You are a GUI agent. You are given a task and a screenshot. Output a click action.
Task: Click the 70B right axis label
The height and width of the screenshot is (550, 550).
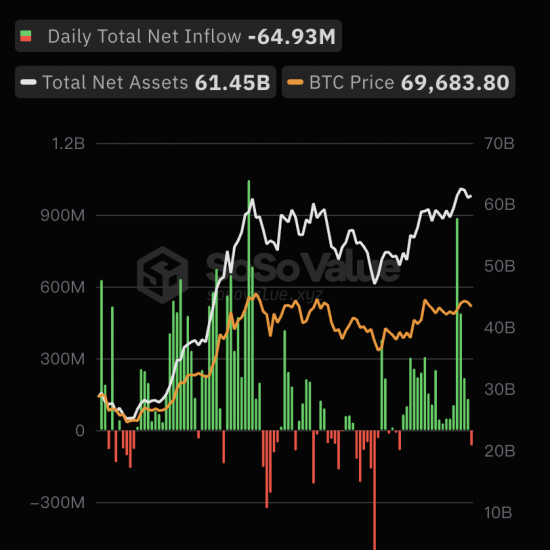coord(499,143)
